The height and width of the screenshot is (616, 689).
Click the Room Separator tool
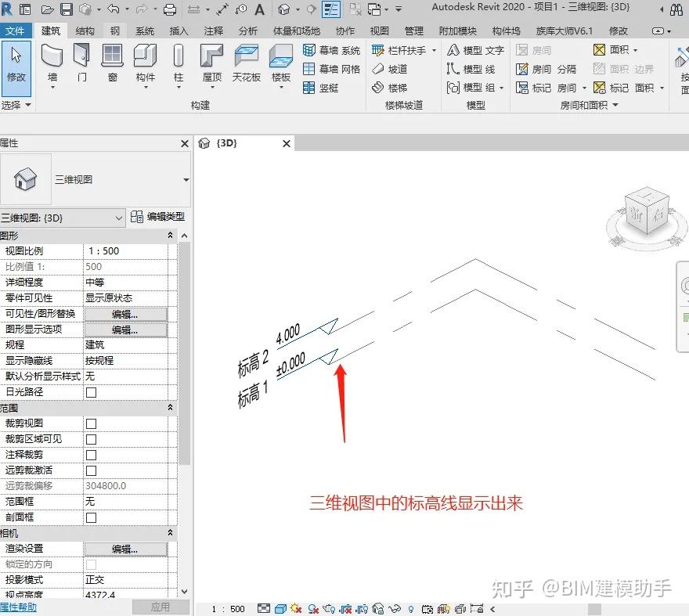pyautogui.click(x=546, y=69)
